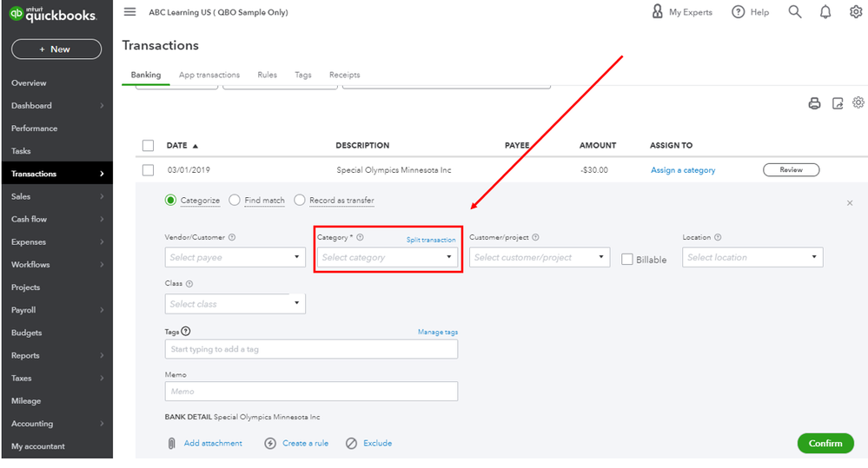Open Overview in the sidebar
The image size is (868, 468).
tap(29, 83)
